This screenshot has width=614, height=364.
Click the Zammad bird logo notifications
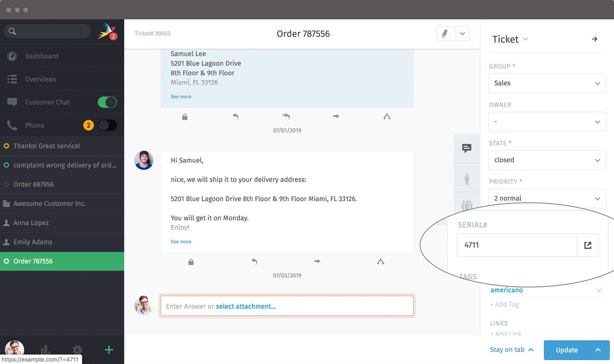click(107, 31)
